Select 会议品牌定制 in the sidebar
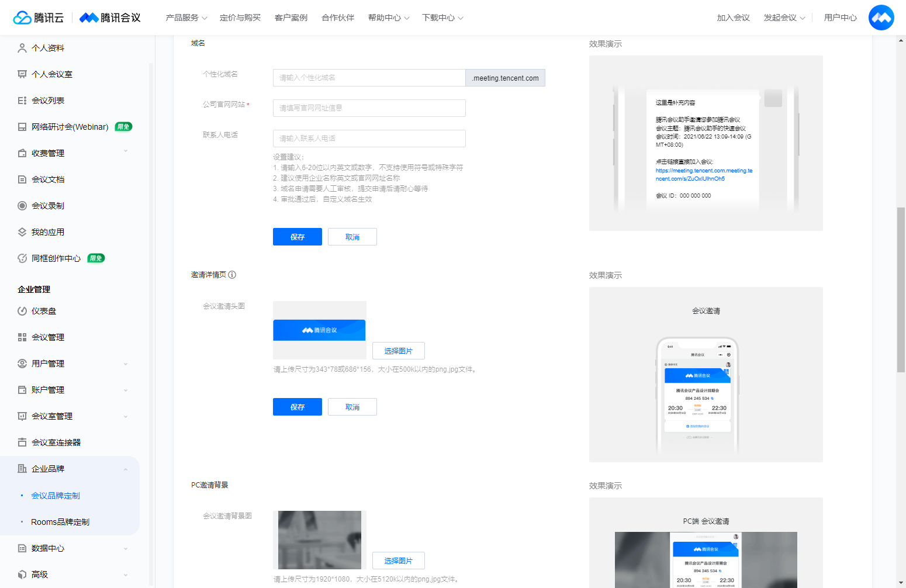The image size is (906, 588). point(56,496)
